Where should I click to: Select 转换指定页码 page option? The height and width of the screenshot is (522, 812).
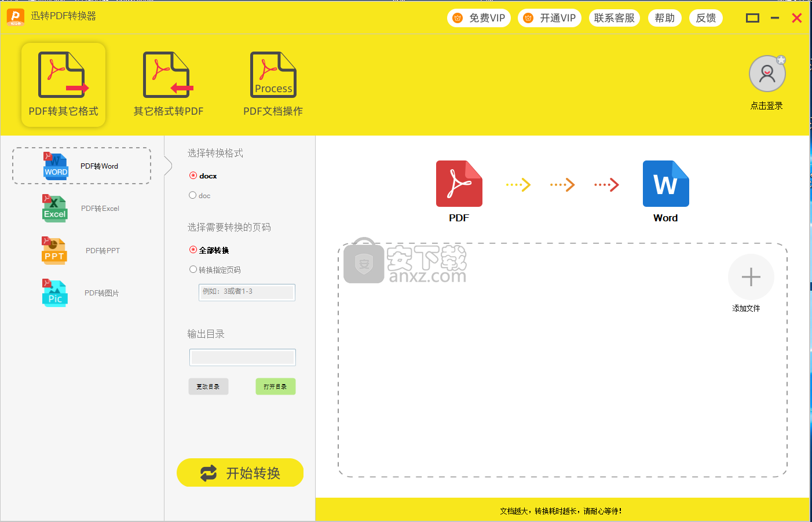point(215,269)
